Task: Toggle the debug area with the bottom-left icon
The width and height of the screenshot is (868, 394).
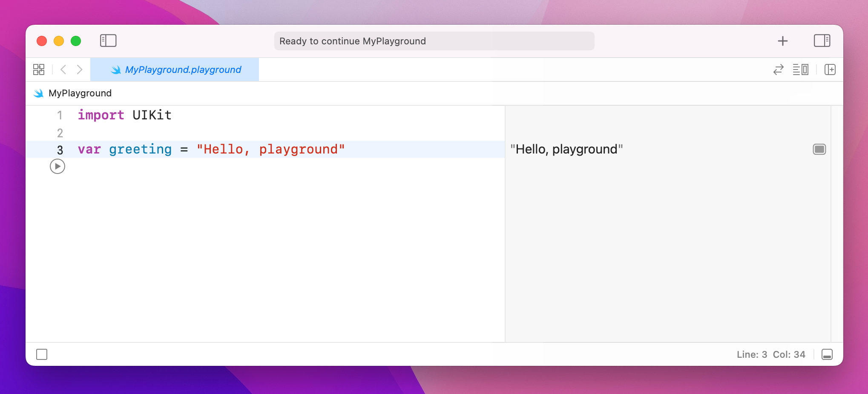Action: point(41,354)
